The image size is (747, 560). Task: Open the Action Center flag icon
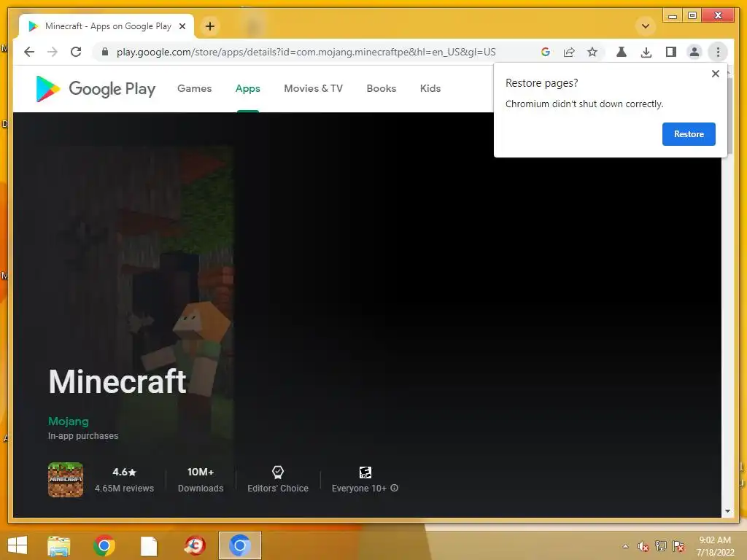(x=678, y=545)
